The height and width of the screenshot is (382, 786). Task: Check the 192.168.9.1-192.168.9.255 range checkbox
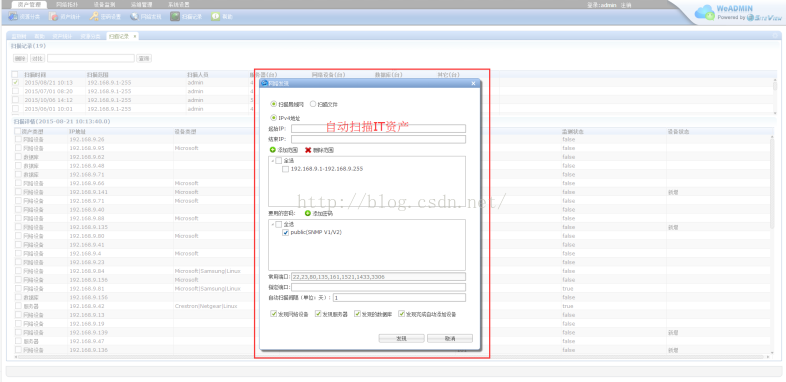[285, 169]
